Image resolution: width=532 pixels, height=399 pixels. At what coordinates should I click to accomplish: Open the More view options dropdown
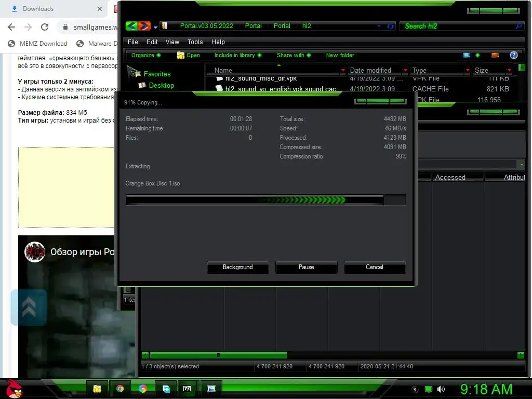coord(477,55)
